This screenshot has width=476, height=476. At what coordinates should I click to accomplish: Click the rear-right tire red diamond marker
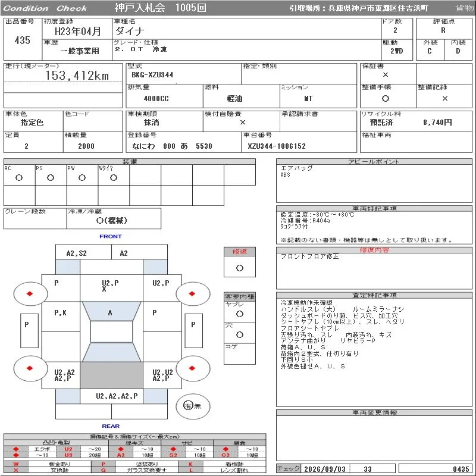192,368
